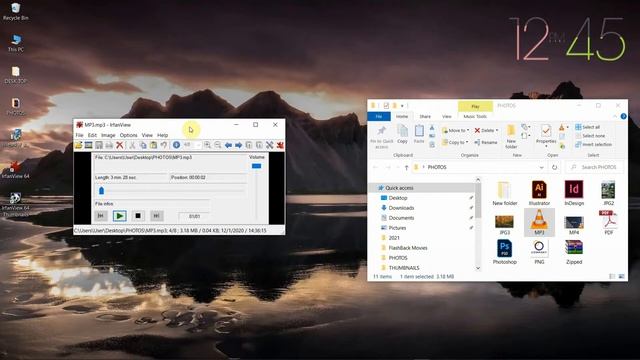The width and height of the screenshot is (640, 360).
Task: Click the skip-to-next track button
Action: pyautogui.click(x=157, y=216)
